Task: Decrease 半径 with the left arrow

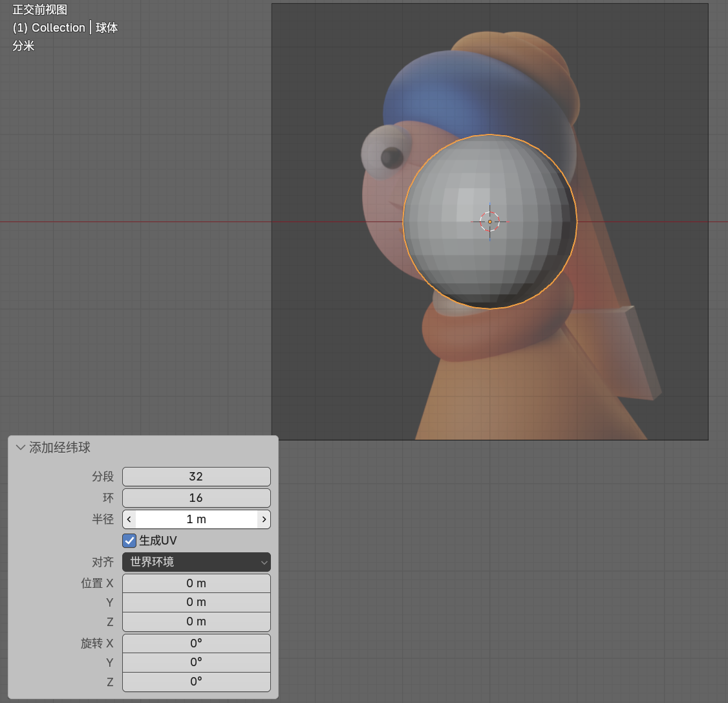Action: tap(129, 519)
